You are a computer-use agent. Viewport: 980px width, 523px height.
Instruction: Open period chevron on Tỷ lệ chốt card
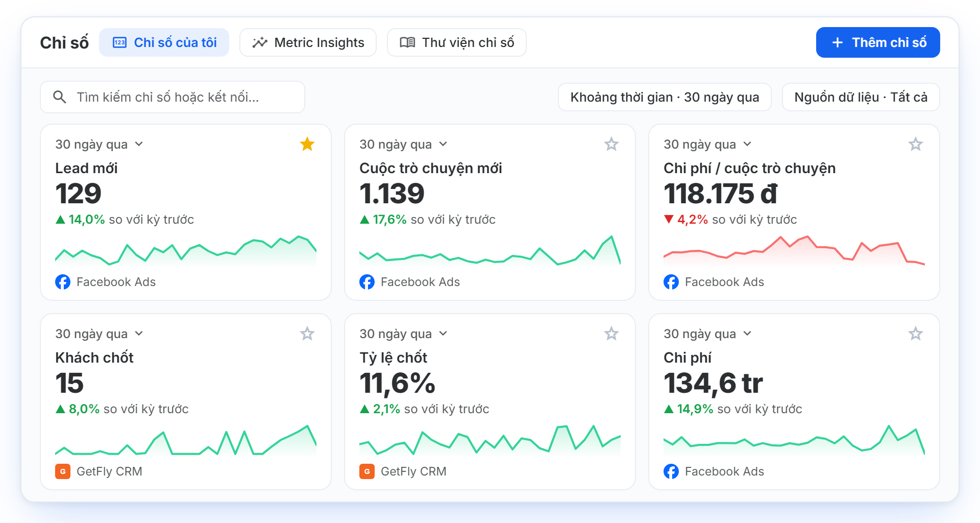[x=443, y=334]
